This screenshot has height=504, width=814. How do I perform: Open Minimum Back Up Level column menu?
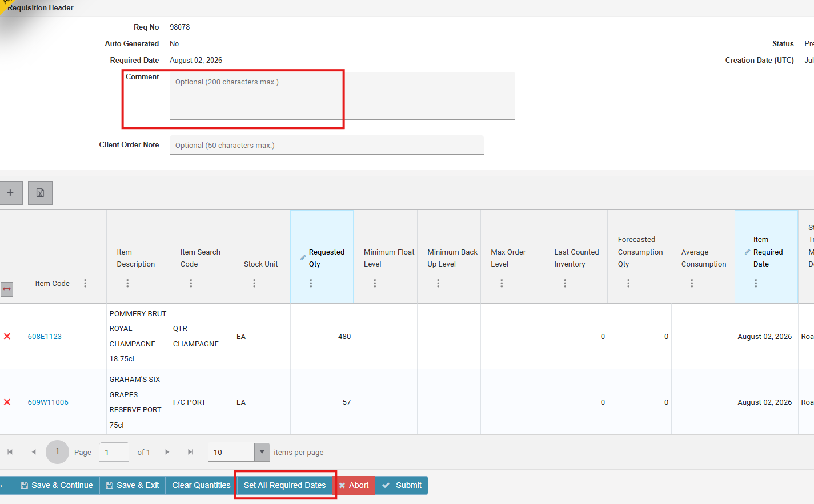coord(438,283)
